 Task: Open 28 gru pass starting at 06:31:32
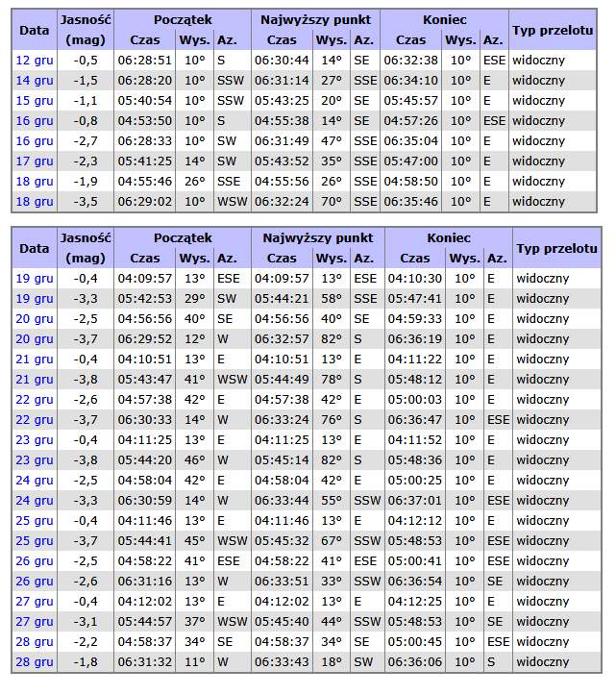tap(35, 661)
